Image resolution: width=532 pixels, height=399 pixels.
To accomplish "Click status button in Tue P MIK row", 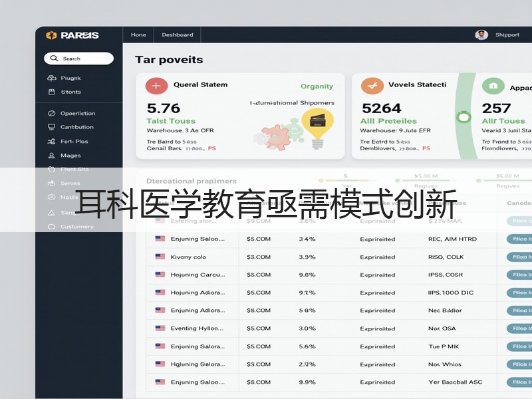I will click(519, 346).
